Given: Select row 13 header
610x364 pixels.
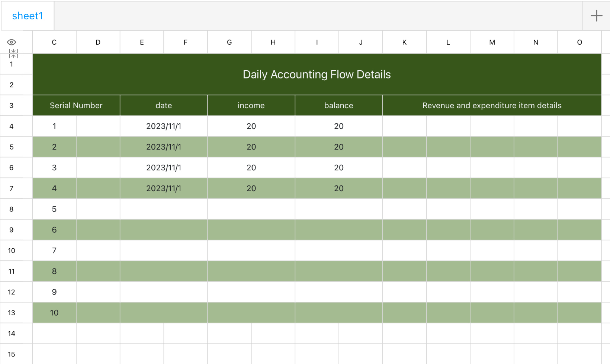Looking at the screenshot, I should (x=12, y=313).
